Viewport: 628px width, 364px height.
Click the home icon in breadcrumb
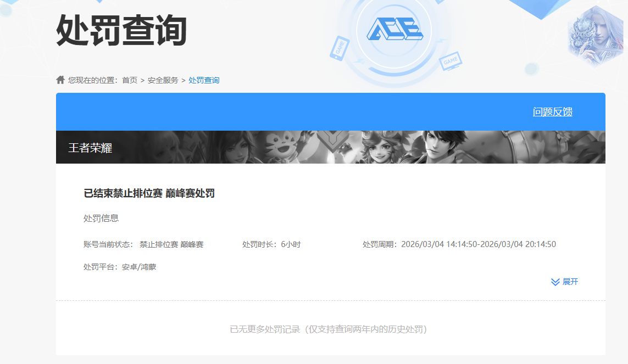click(60, 80)
